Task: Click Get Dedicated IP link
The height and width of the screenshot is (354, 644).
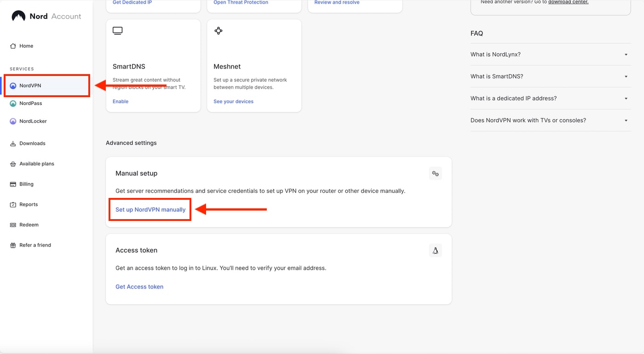Action: click(132, 2)
